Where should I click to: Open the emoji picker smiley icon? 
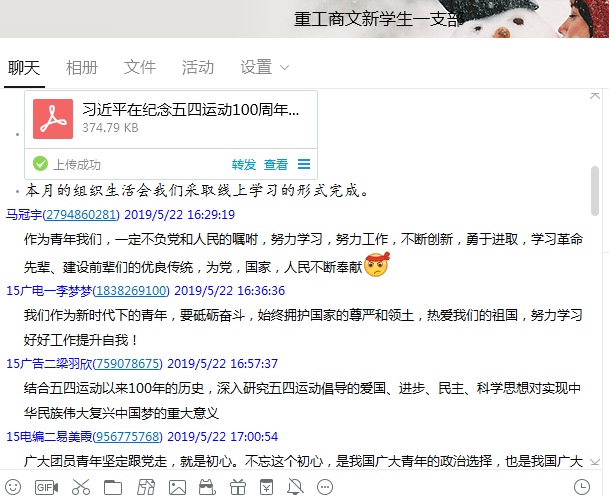tap(13, 487)
